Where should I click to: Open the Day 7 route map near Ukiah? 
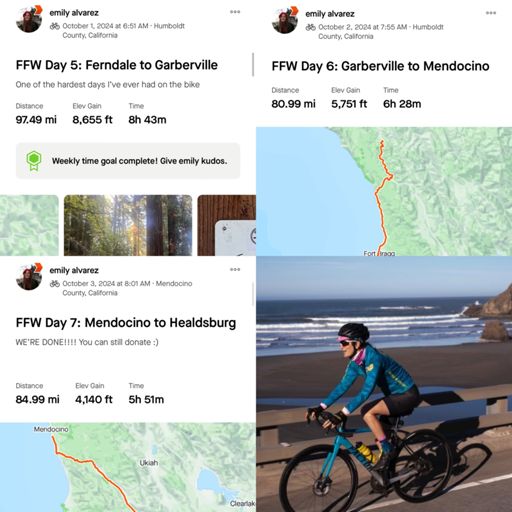click(x=128, y=467)
